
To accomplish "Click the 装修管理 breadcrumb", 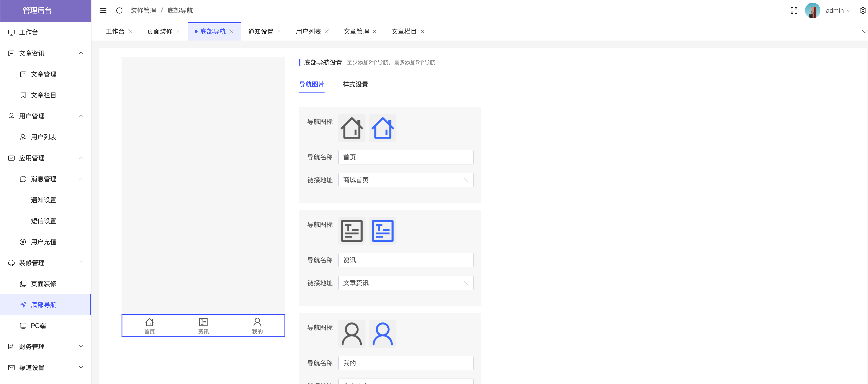I will 143,10.
